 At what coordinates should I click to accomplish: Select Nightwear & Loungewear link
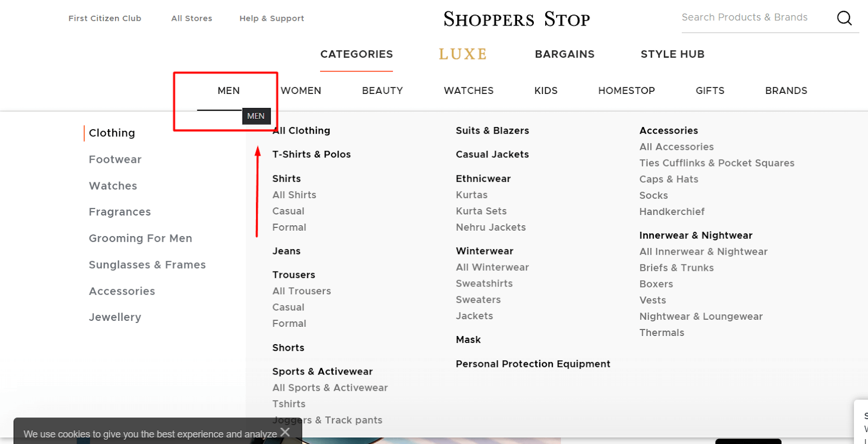(x=700, y=316)
